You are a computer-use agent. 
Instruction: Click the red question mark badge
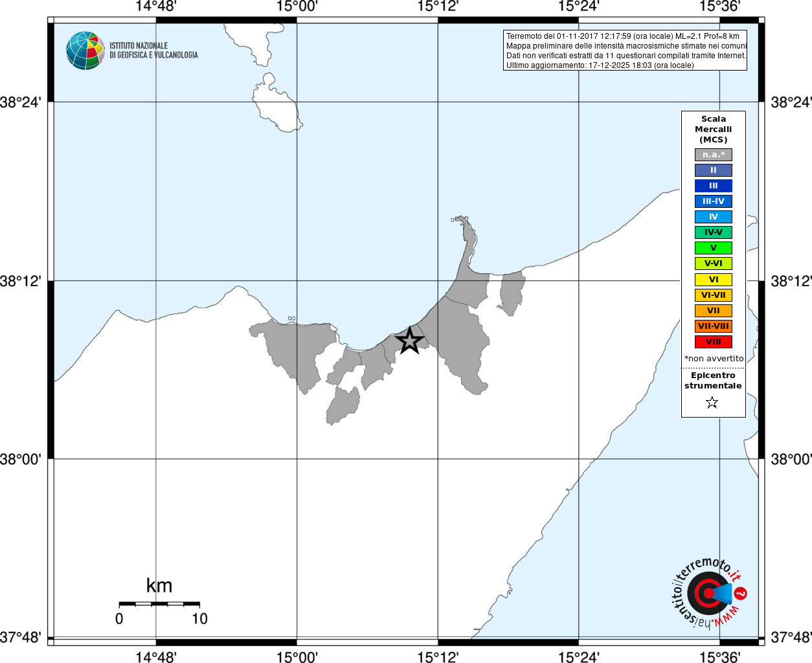click(x=741, y=593)
